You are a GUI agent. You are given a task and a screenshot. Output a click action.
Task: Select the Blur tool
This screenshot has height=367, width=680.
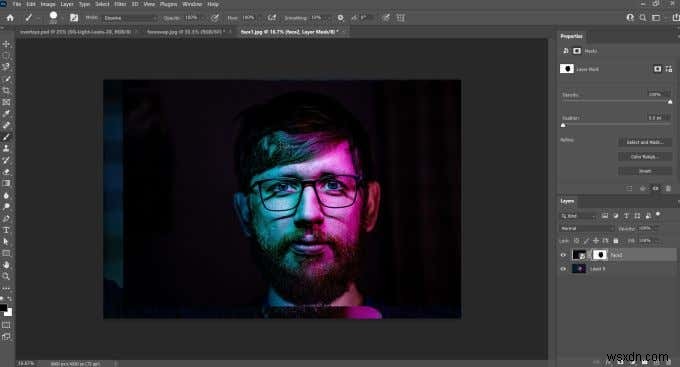[x=6, y=195]
